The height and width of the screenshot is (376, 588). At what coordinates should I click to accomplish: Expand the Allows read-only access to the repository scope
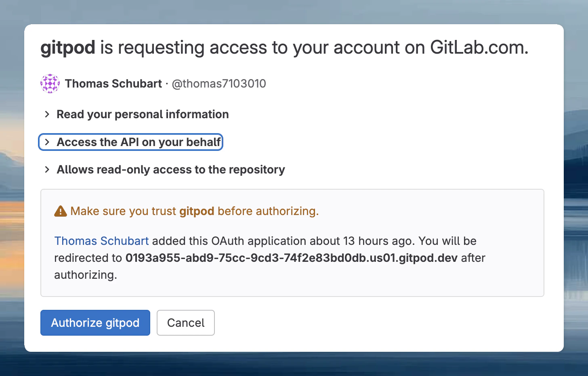click(170, 169)
